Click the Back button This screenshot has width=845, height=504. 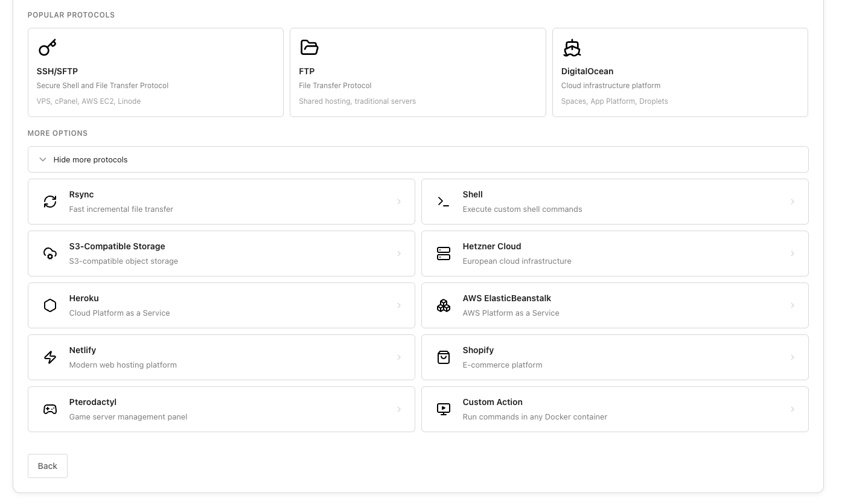click(x=47, y=465)
